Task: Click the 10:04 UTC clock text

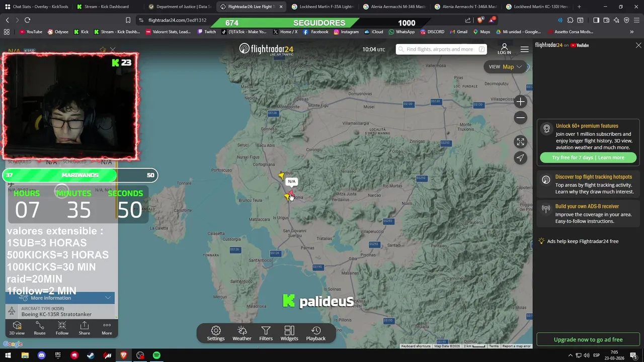Action: pyautogui.click(x=373, y=49)
